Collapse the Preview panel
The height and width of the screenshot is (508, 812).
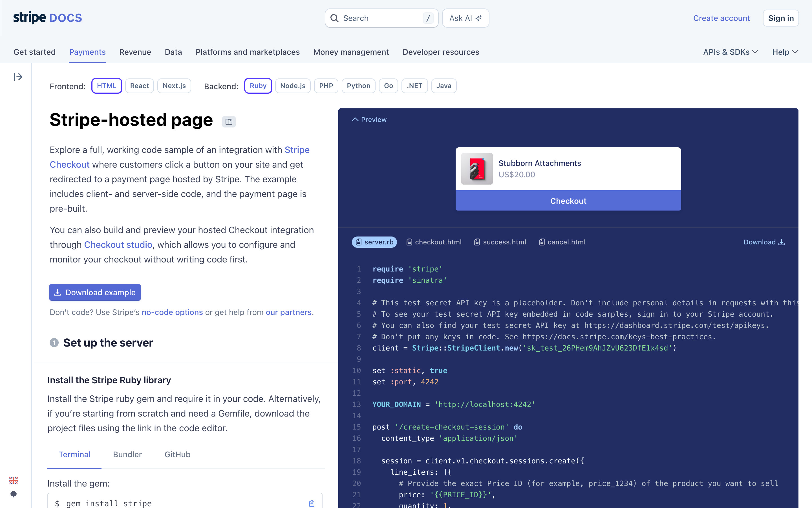tap(369, 120)
